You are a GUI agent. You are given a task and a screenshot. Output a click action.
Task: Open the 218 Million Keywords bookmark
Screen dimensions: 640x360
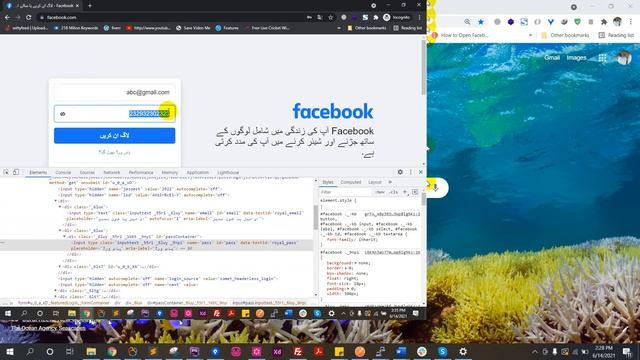[76, 28]
